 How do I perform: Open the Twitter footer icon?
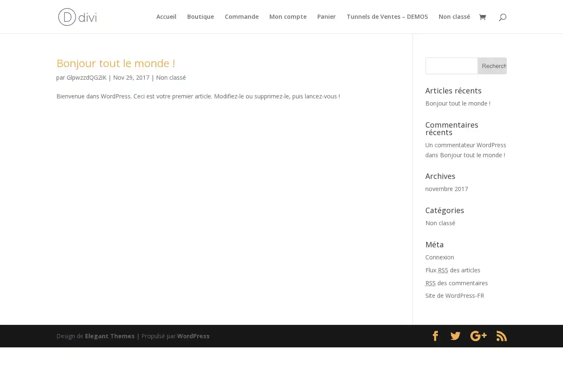455,336
